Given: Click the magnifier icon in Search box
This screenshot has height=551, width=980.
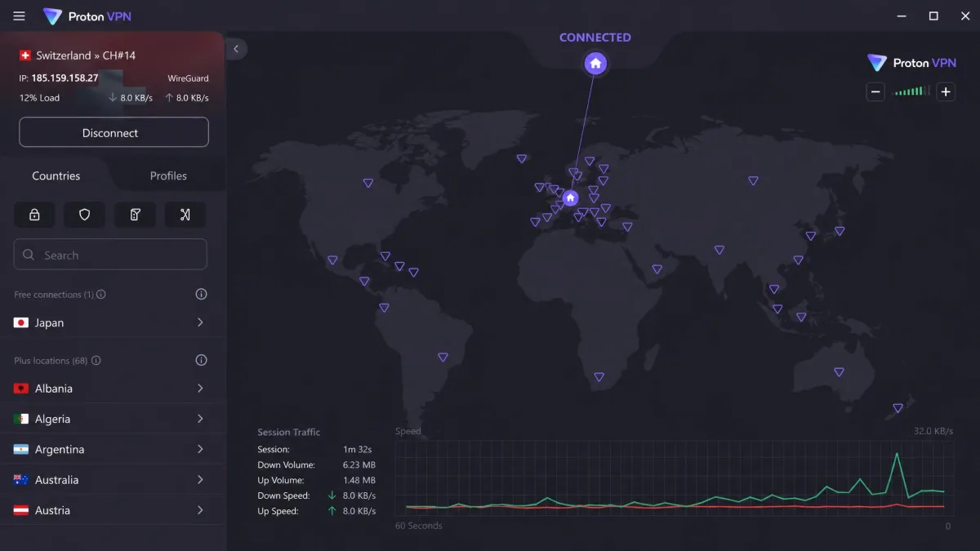Looking at the screenshot, I should click(x=29, y=255).
